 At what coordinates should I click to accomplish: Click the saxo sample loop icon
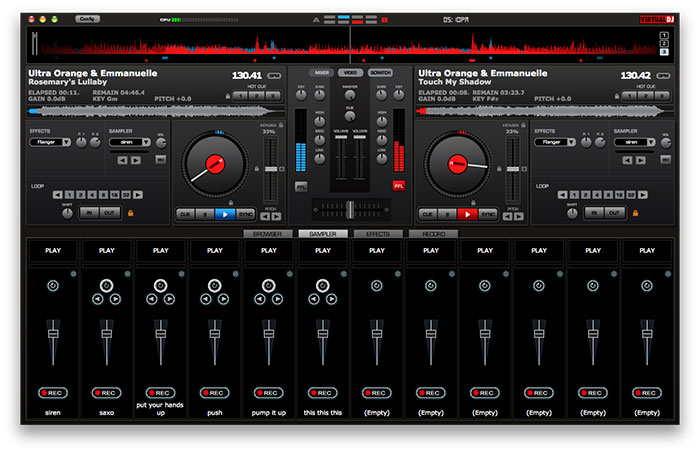[107, 285]
